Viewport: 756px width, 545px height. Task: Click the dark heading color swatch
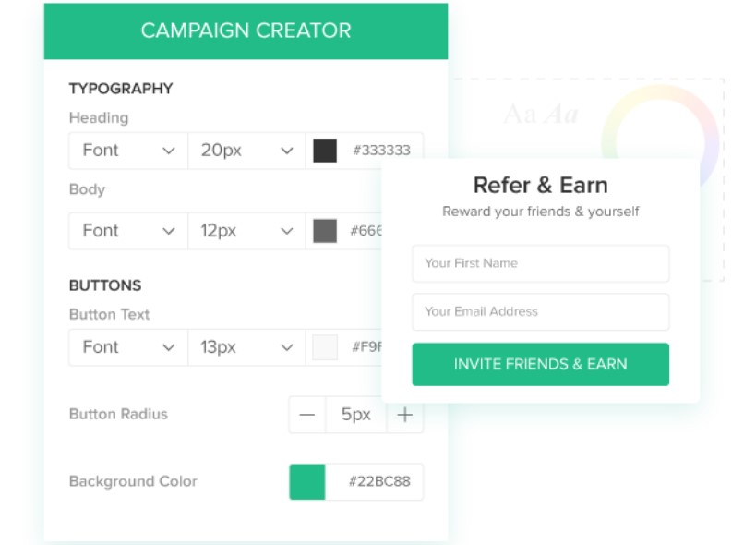coord(325,151)
